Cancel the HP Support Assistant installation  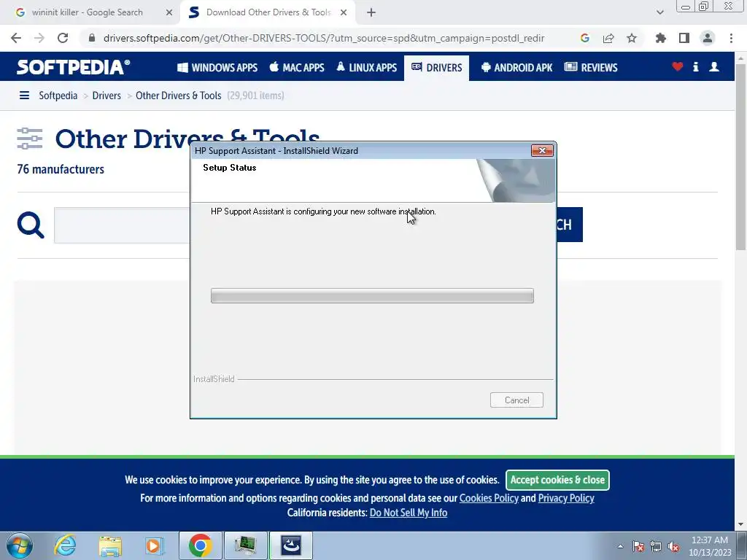click(x=516, y=400)
